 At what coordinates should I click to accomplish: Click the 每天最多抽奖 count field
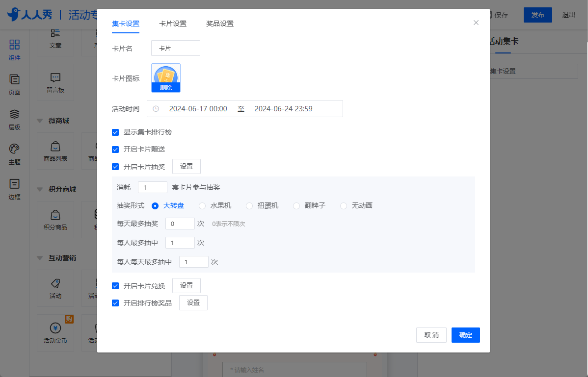click(x=180, y=224)
